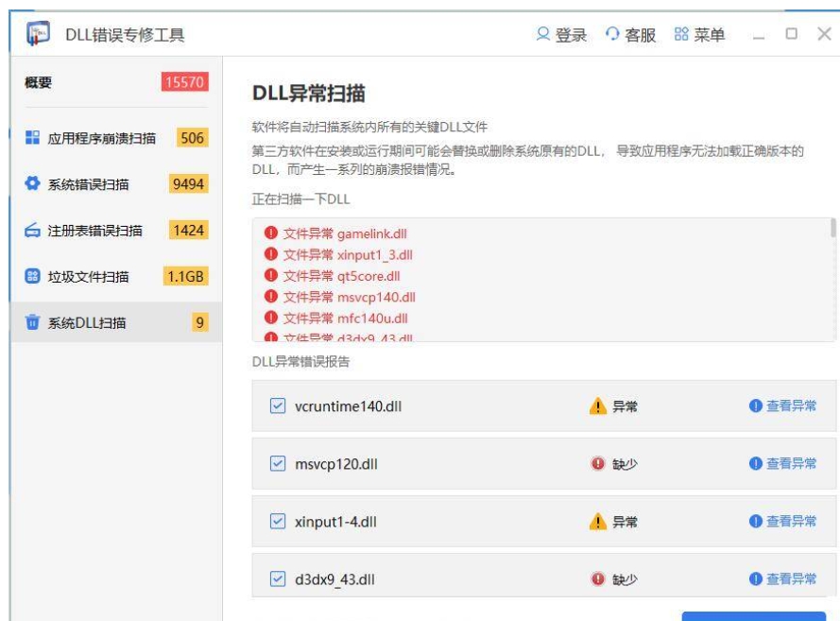
Task: Uncheck the vcruntime140.dll checkbox
Action: coord(278,405)
